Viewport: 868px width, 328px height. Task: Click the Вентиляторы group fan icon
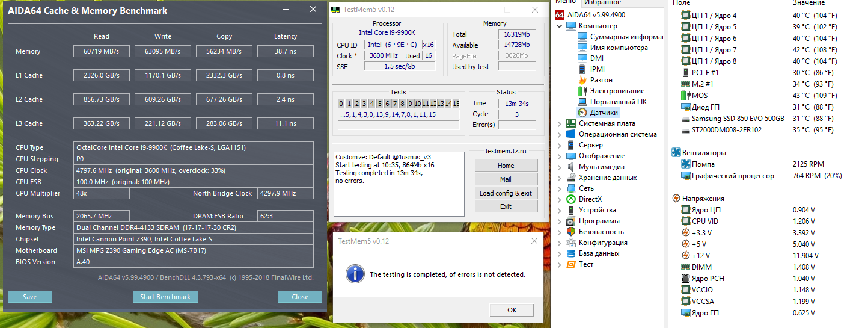(676, 153)
